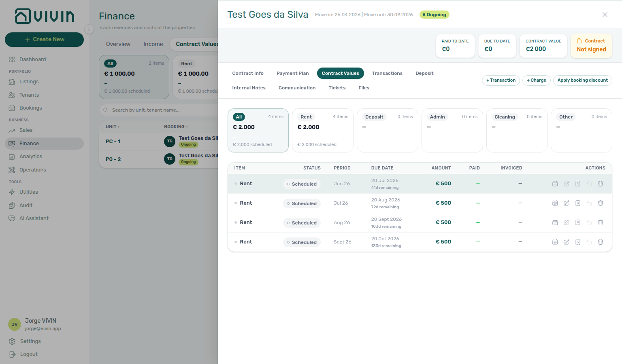Screen dimensions: 622x364
Task: Add a new Charge
Action: 537,80
